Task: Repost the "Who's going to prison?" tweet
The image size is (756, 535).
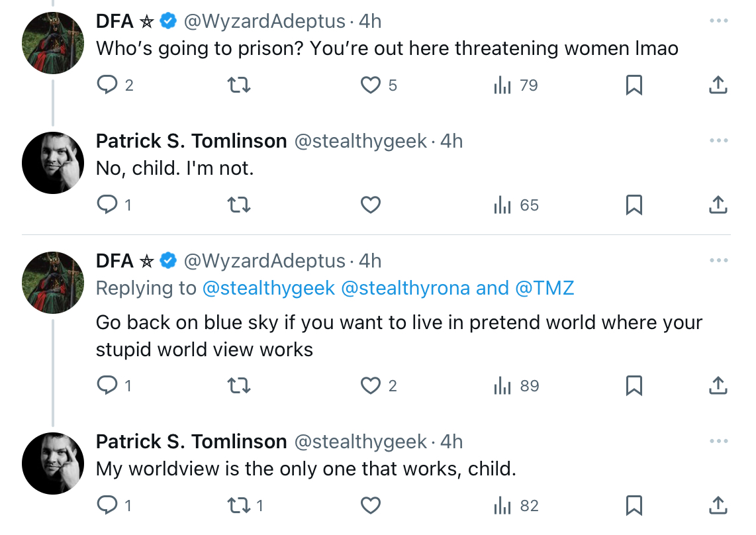Action: click(x=239, y=85)
